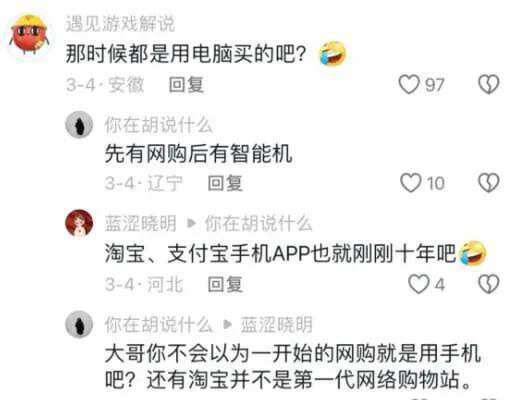Dislike the reply from 河北 with 4 likes
The width and height of the screenshot is (512, 400).
489,284
